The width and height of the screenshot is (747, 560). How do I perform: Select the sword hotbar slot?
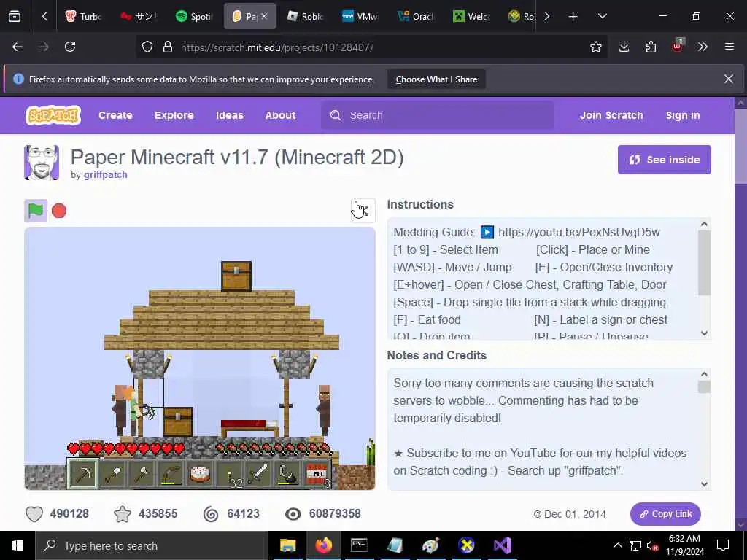point(259,474)
